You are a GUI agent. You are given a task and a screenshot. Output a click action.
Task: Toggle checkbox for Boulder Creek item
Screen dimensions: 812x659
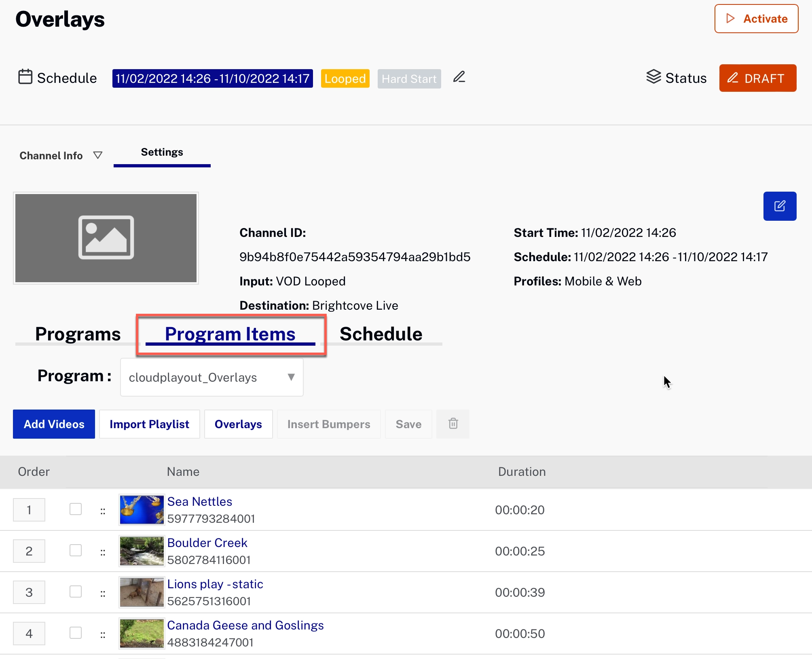75,551
